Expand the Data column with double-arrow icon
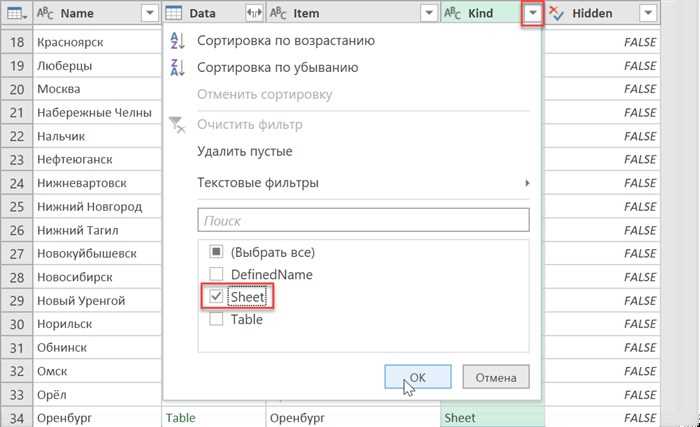 pyautogui.click(x=254, y=13)
